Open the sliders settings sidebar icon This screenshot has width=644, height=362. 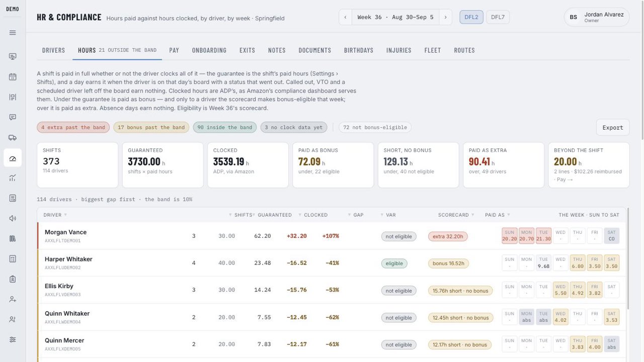[x=13, y=339]
